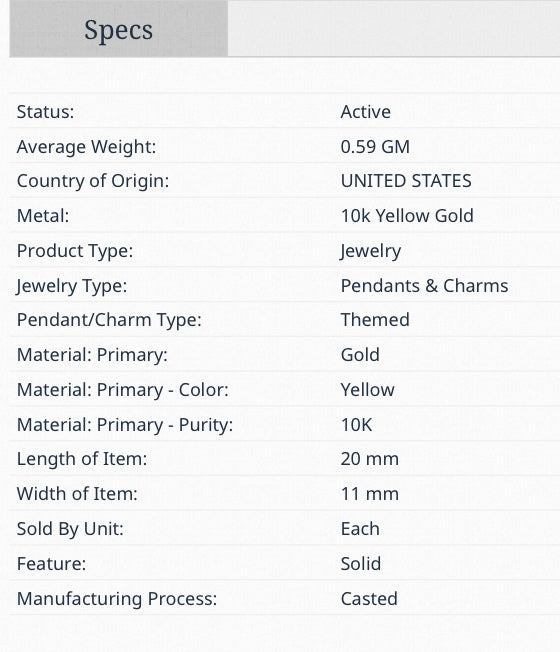Select the 0.59 GM average weight value
Viewport: 560px width, 652px height.
coord(375,147)
